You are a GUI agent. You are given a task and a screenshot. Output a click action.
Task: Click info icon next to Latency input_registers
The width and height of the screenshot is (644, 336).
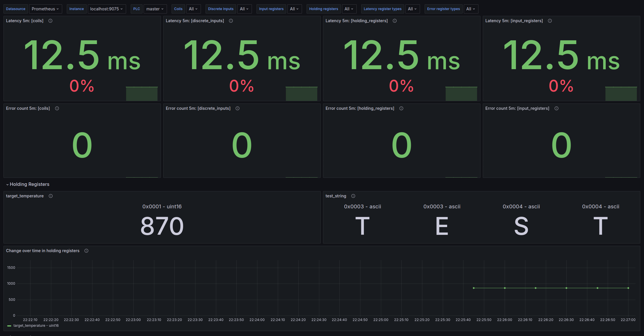[x=550, y=21]
